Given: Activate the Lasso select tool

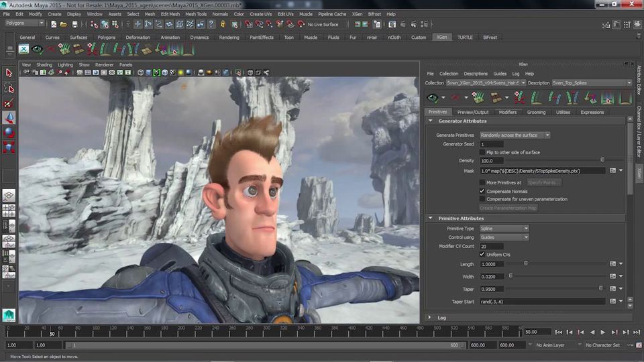Looking at the screenshot, I should (9, 88).
